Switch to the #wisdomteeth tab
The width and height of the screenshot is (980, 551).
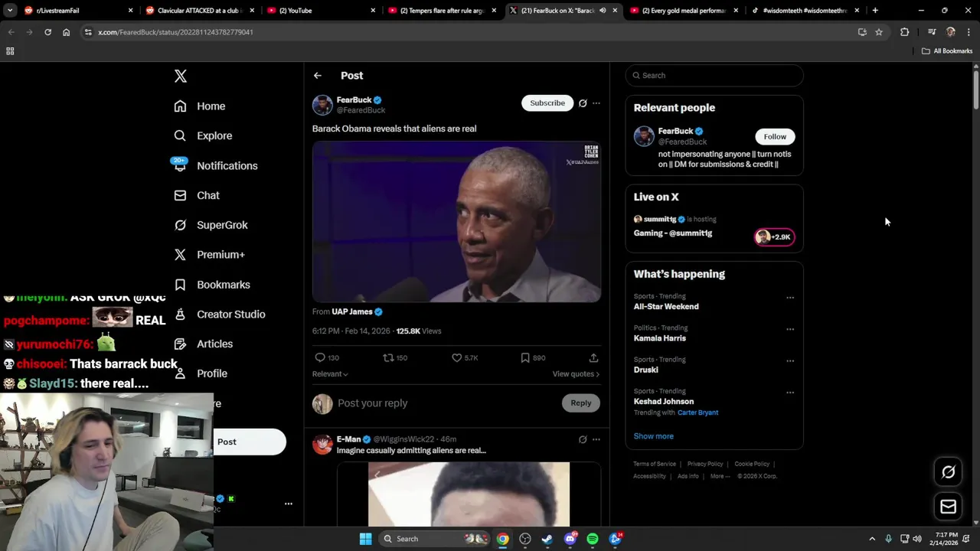coord(805,11)
